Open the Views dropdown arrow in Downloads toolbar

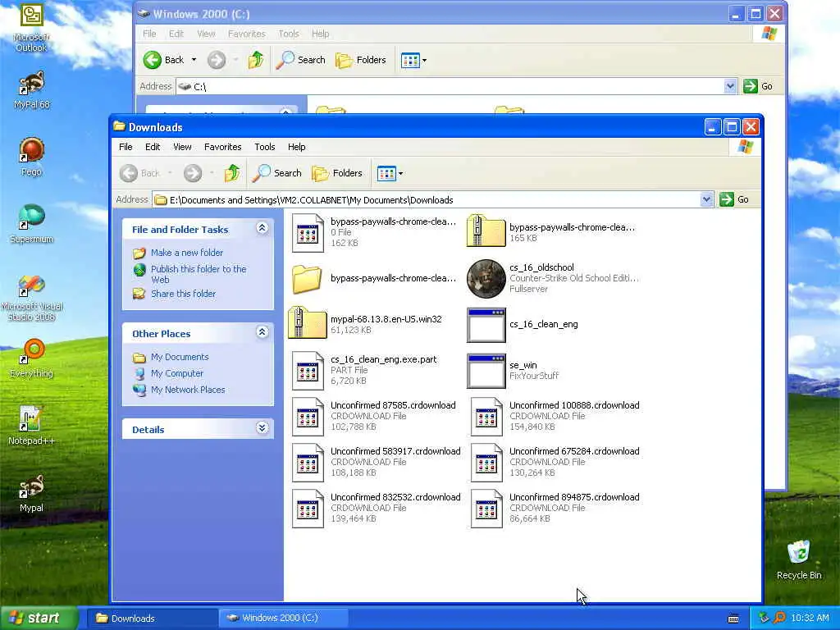coord(400,174)
